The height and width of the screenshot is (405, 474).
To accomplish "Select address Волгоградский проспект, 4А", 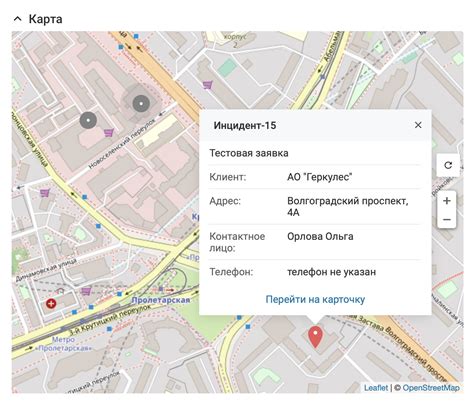I will click(x=348, y=206).
